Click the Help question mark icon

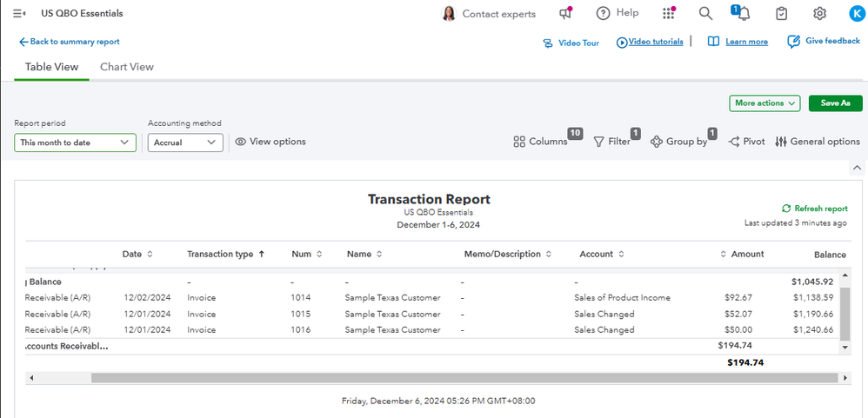tap(603, 13)
